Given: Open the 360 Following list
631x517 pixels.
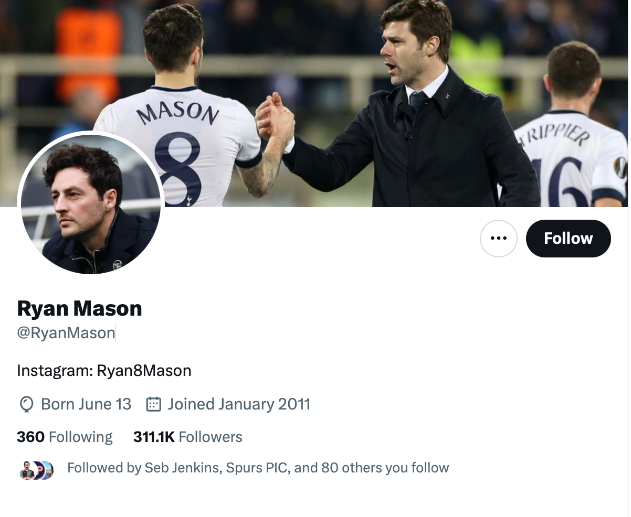Looking at the screenshot, I should [x=65, y=437].
